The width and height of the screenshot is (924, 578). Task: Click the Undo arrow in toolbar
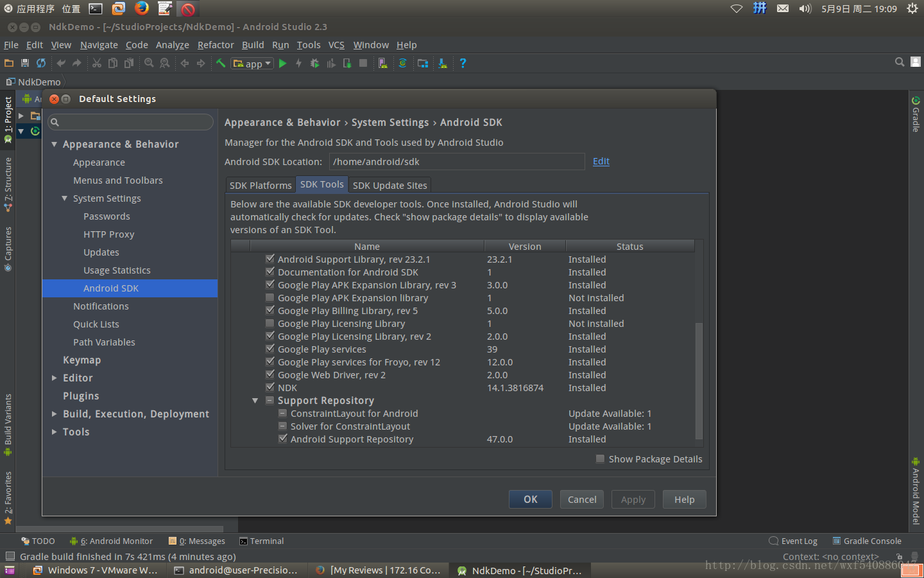pyautogui.click(x=61, y=63)
